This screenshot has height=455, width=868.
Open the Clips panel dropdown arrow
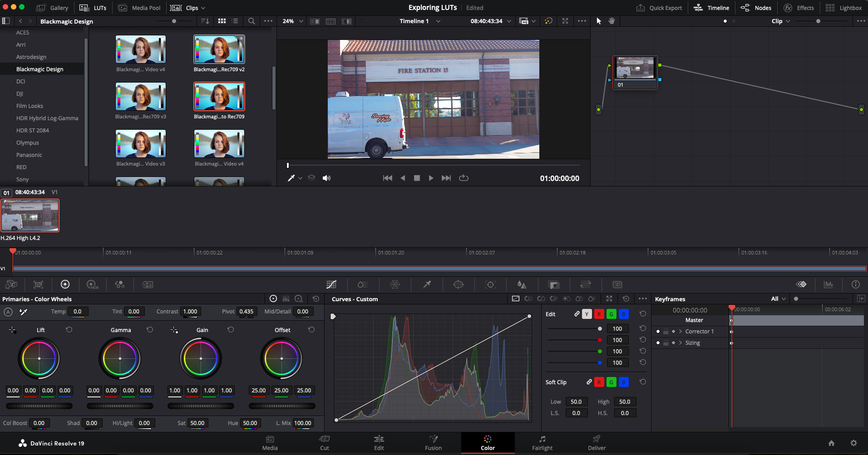tap(203, 8)
